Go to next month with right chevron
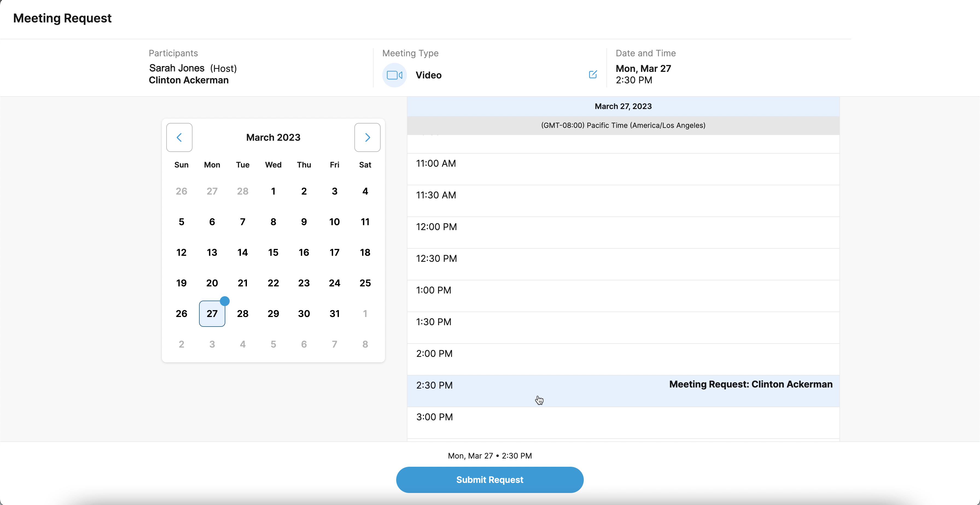 pos(367,137)
